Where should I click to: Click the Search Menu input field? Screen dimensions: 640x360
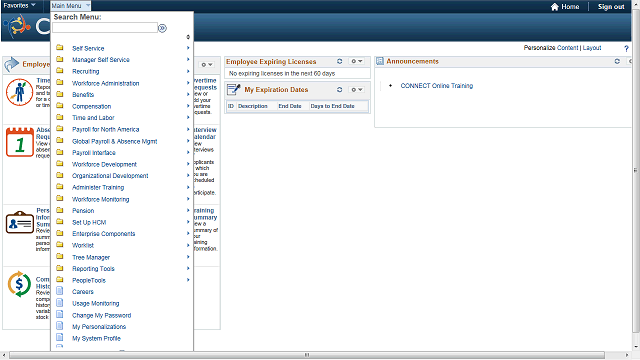tap(105, 28)
